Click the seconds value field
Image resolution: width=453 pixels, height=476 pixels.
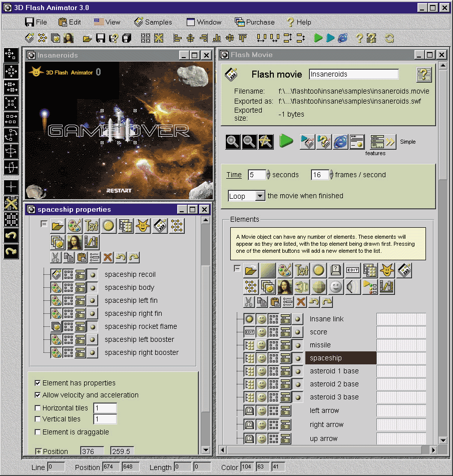point(257,175)
